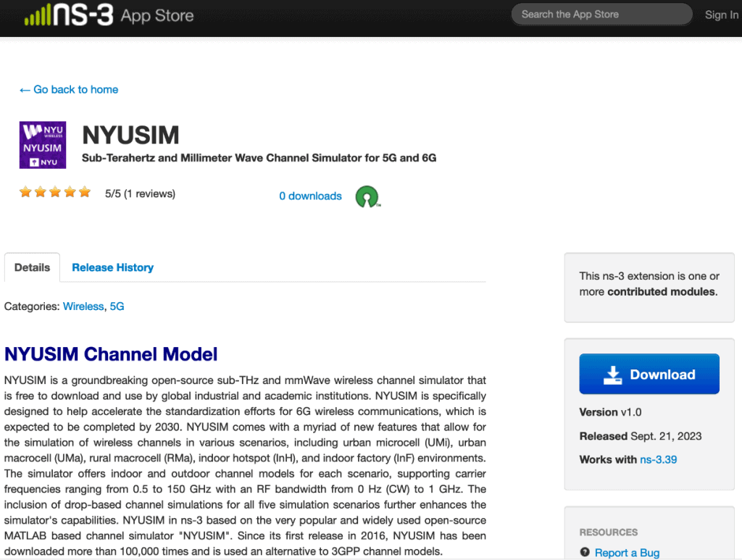Browse the Wireless category
The image size is (742, 560).
[x=83, y=306]
